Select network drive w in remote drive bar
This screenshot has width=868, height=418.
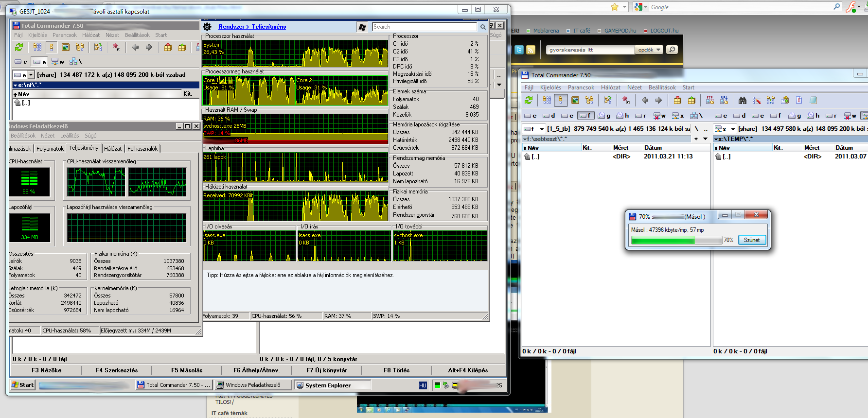[58, 62]
